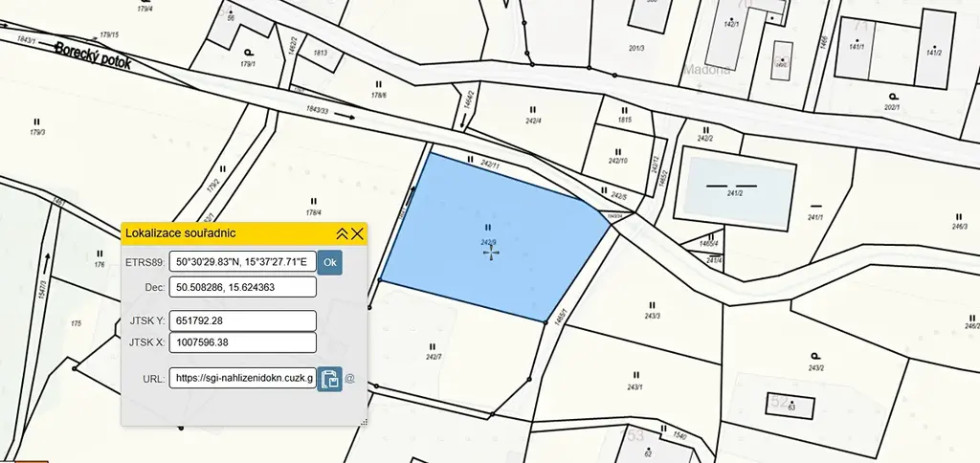Click the crosshair marker in the blue parcel

pyautogui.click(x=491, y=255)
